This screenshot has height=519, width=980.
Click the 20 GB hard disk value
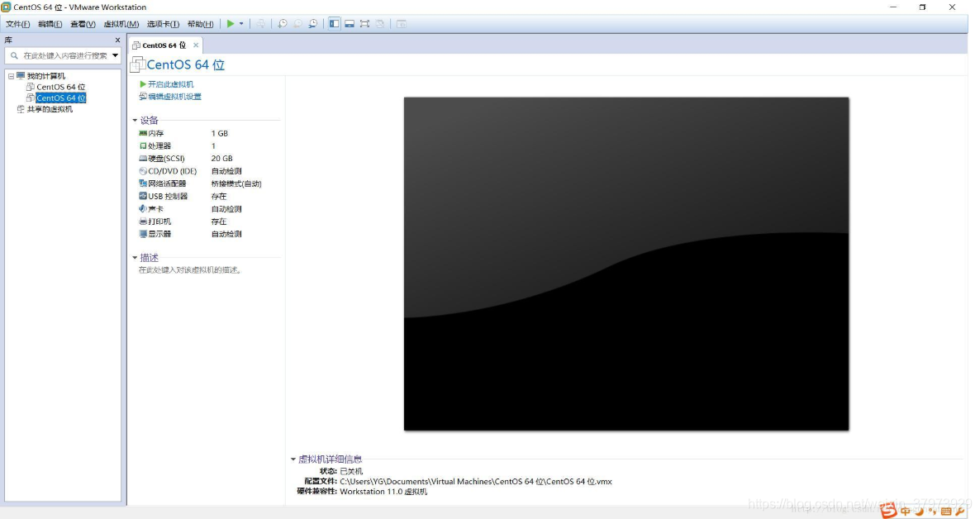pyautogui.click(x=222, y=158)
